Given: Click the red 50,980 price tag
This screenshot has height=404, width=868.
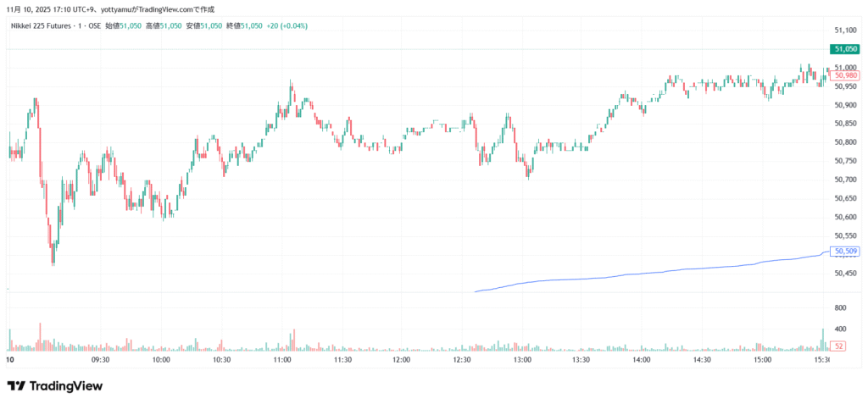Looking at the screenshot, I should (x=846, y=76).
